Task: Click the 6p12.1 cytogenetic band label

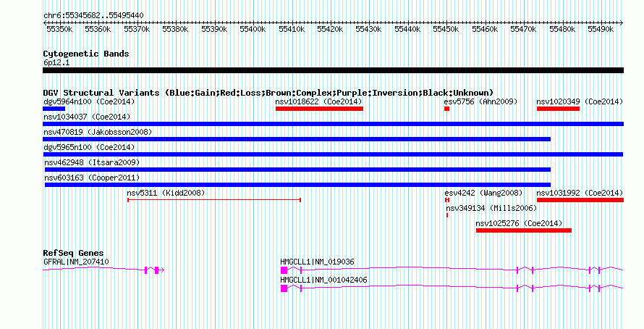Action: click(56, 63)
